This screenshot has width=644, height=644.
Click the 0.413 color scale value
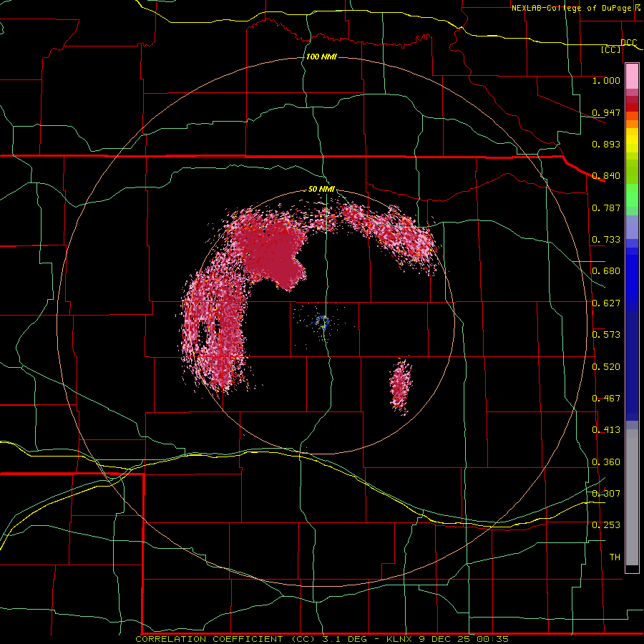(606, 430)
